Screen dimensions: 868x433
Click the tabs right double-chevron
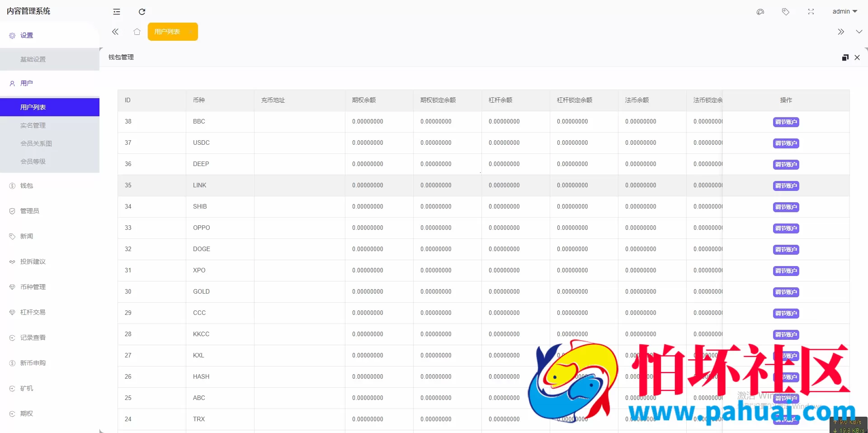(x=841, y=32)
